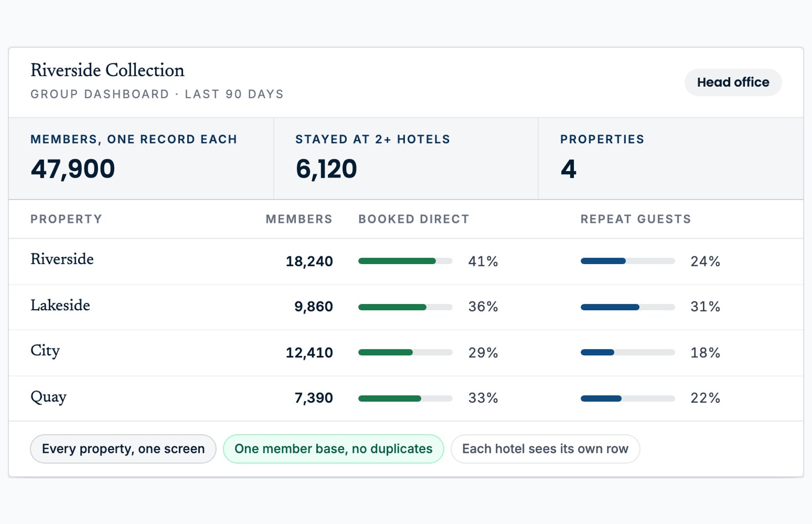The width and height of the screenshot is (812, 524).
Task: Click the 'MEMBERS, ONE RECORD EACH' label
Action: click(134, 140)
